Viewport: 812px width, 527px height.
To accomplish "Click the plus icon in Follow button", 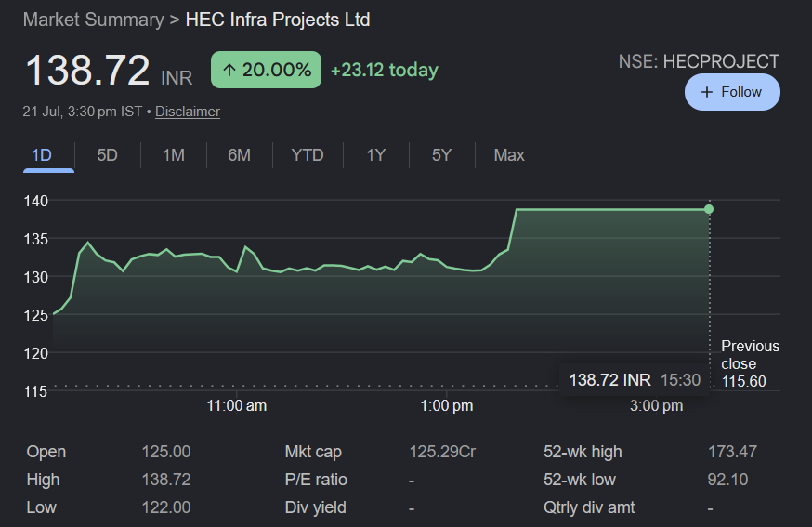I will point(707,92).
